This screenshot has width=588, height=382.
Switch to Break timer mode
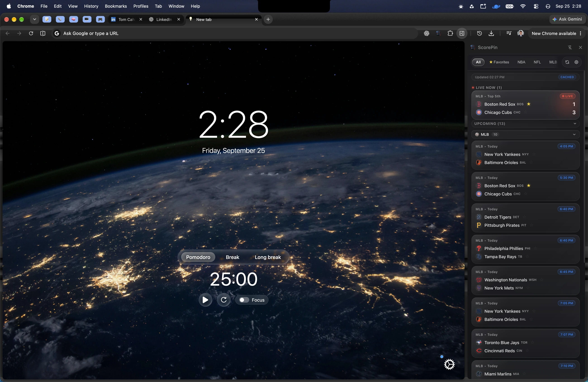(232, 257)
